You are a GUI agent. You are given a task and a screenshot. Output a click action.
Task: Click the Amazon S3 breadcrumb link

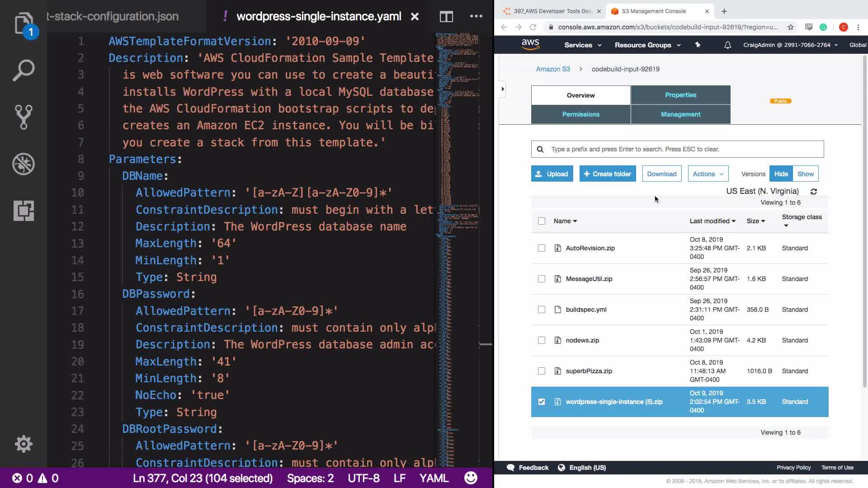[x=552, y=69]
